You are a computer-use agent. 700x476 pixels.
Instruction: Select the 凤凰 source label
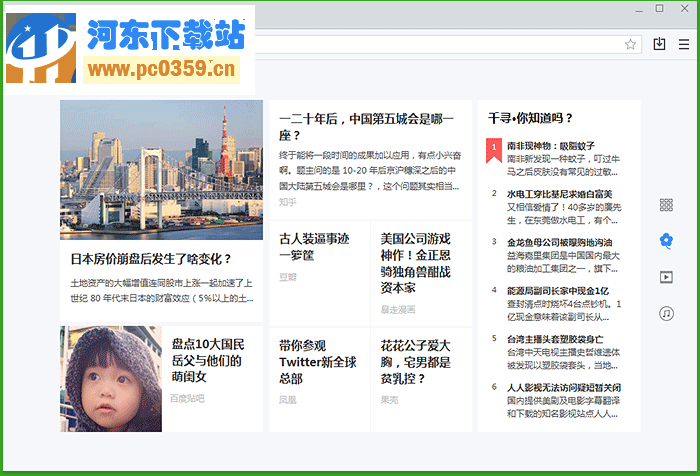tap(288, 400)
